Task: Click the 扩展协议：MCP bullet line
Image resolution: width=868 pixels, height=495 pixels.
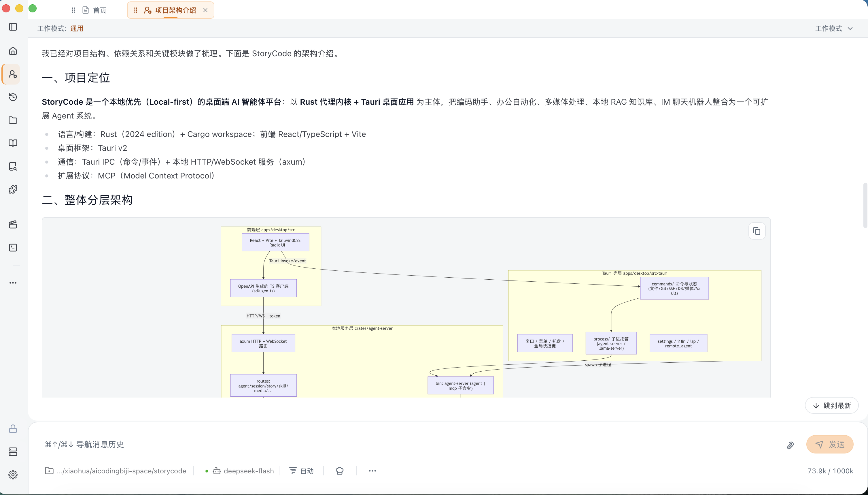Action: click(136, 176)
